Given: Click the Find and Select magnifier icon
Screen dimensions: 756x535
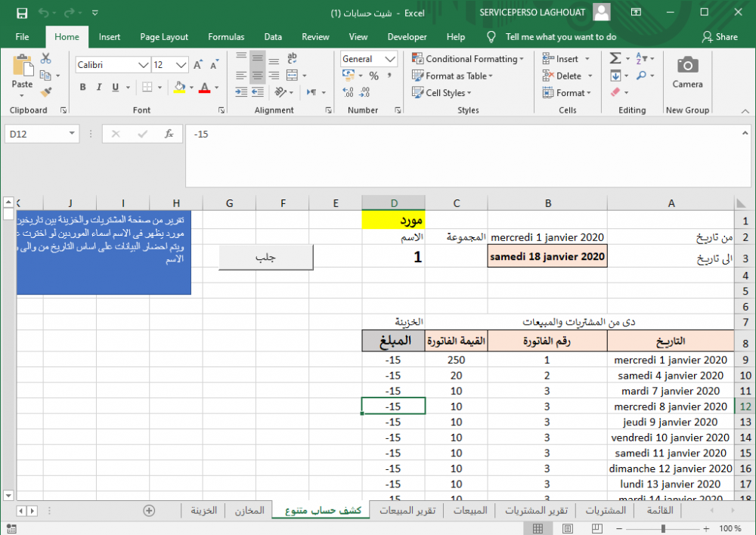Looking at the screenshot, I should (x=641, y=76).
